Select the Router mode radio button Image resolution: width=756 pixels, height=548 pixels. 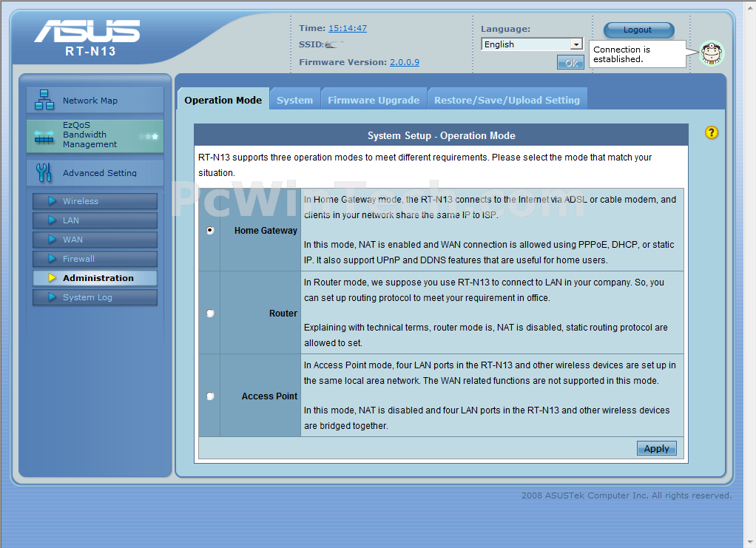point(210,314)
